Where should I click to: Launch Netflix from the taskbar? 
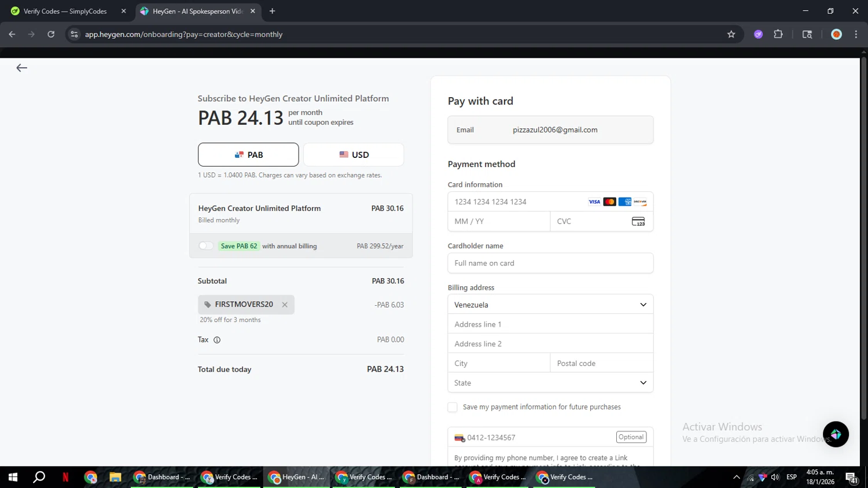[x=65, y=477]
